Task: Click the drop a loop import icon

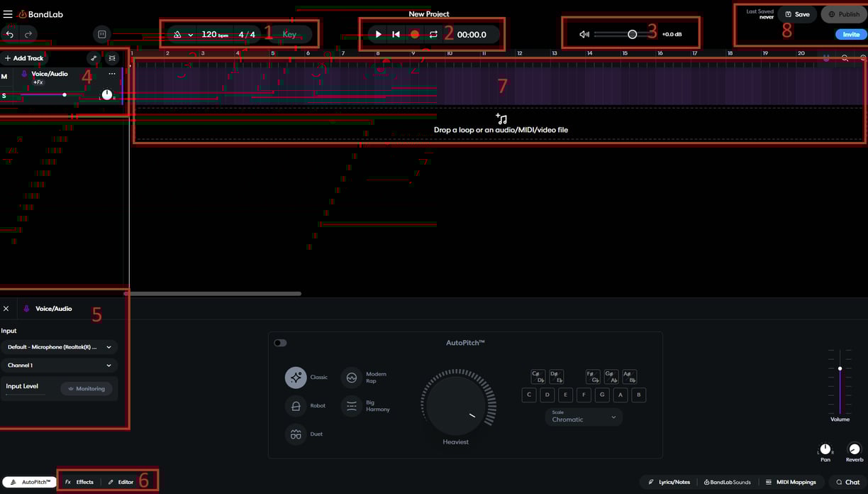Action: 501,119
